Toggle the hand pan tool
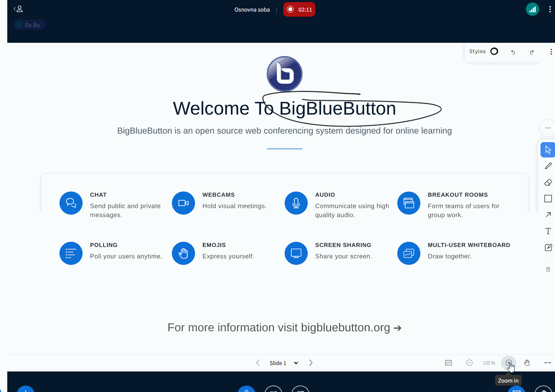Image resolution: width=555 pixels, height=392 pixels. (x=527, y=362)
